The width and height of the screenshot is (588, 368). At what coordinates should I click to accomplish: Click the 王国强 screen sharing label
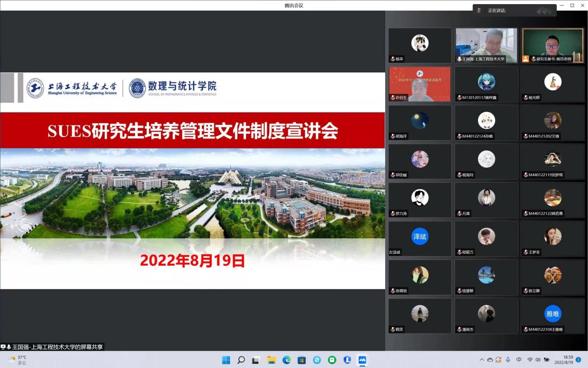(52, 347)
